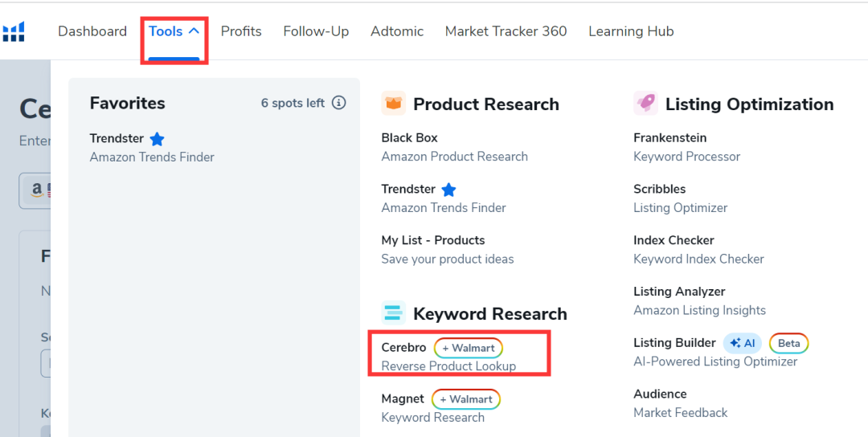Click the Listing Optimization rocket icon
The width and height of the screenshot is (868, 437).
[645, 104]
